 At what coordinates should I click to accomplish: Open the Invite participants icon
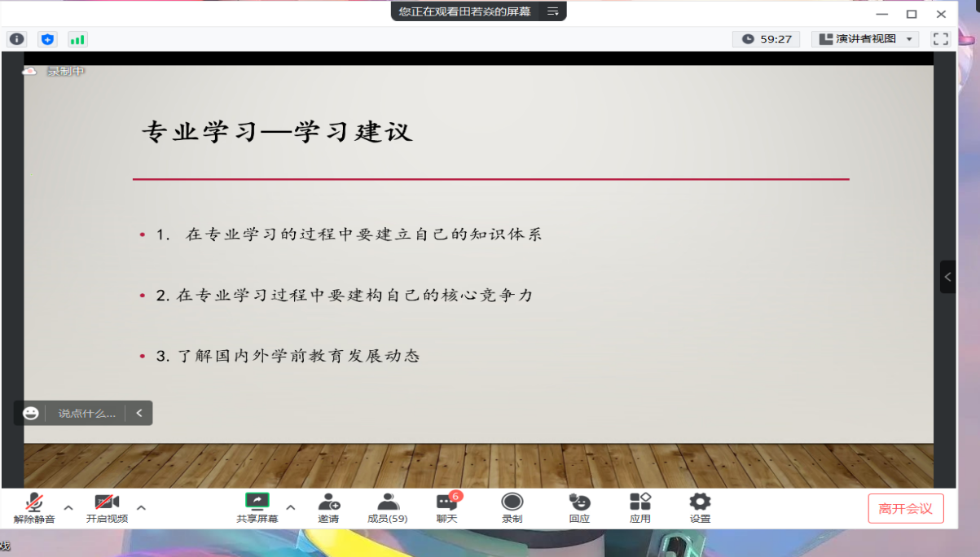[x=328, y=508]
